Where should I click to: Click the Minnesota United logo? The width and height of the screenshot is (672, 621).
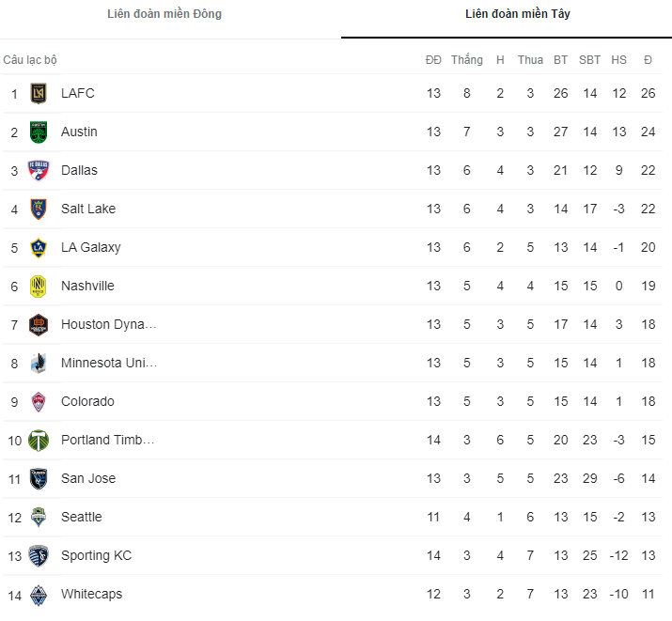coord(39,364)
